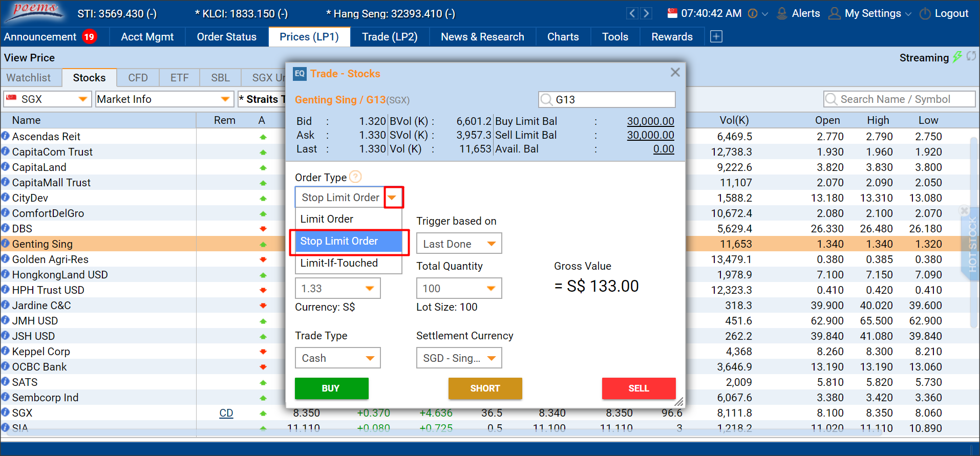
Task: Switch to Trade (LP2) tab
Action: coord(390,37)
